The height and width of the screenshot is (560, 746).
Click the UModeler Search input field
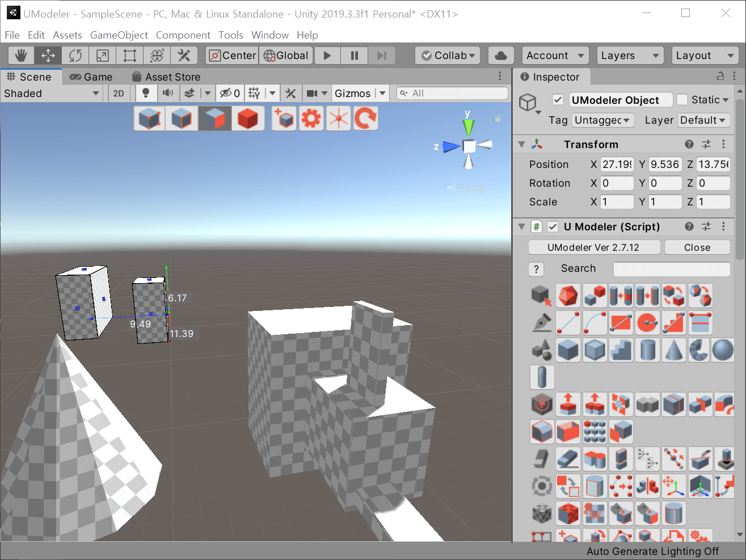tap(672, 269)
